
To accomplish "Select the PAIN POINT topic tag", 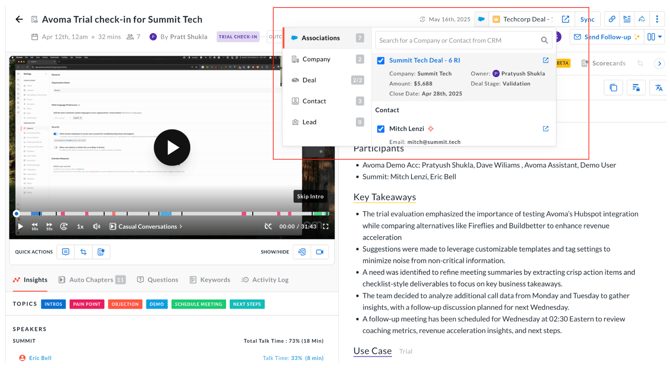I will click(87, 304).
